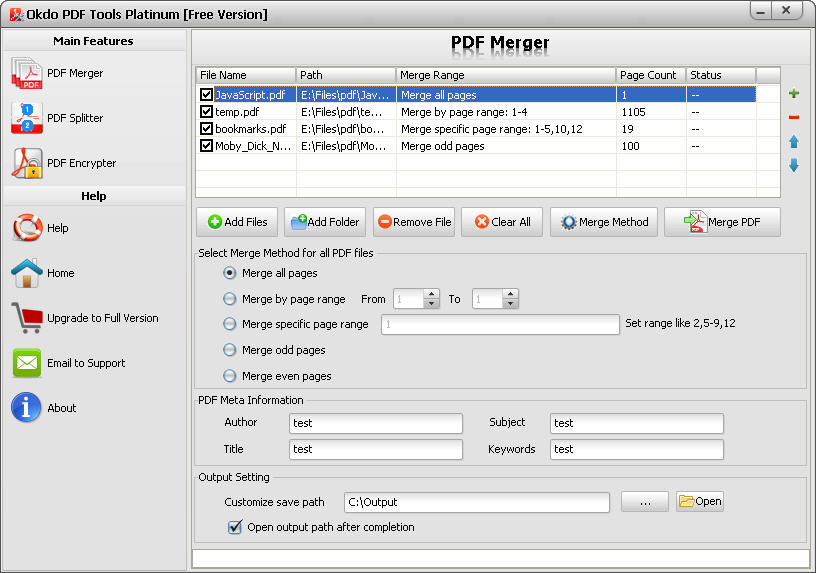
Task: Increase the From page value
Action: click(x=431, y=294)
